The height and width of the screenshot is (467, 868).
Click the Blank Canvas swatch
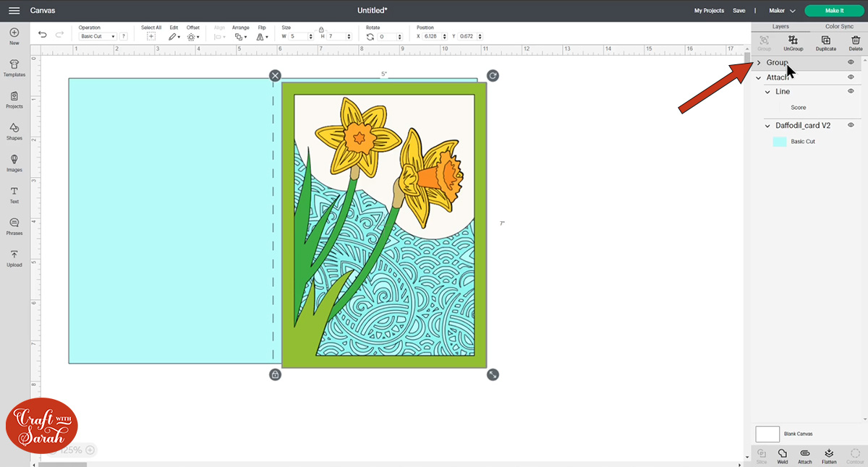point(767,434)
